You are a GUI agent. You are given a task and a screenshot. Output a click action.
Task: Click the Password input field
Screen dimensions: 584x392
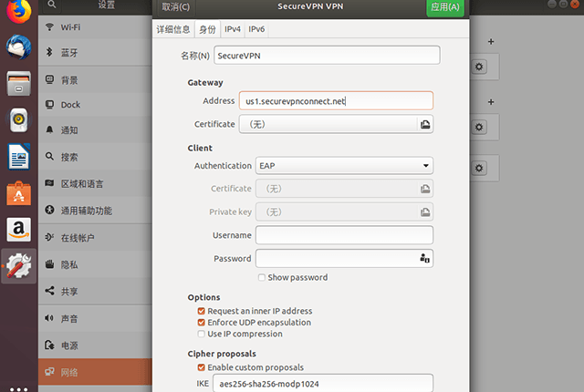(344, 258)
